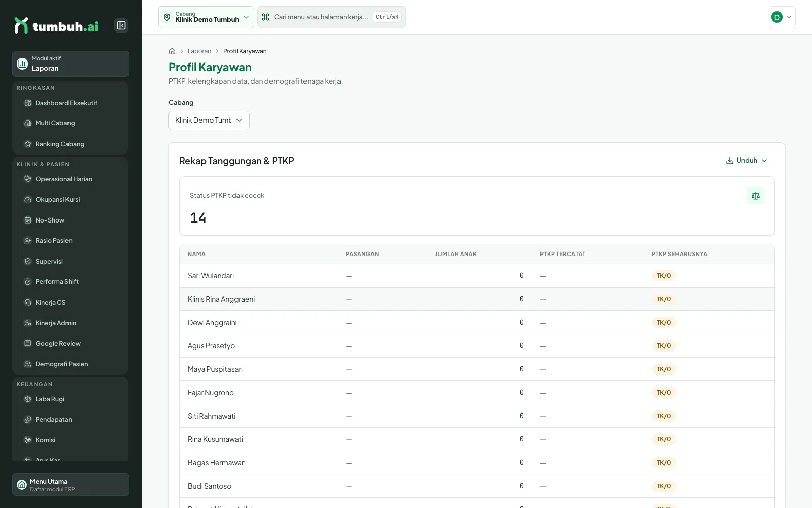Image resolution: width=812 pixels, height=508 pixels.
Task: Click the home breadcrumb icon
Action: tap(172, 51)
